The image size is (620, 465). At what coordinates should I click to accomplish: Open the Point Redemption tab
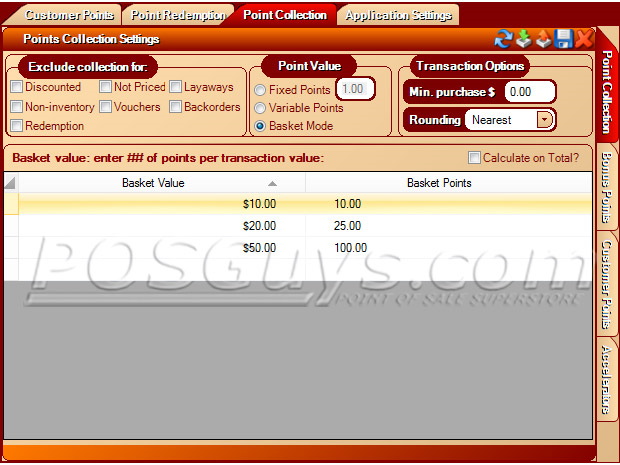point(178,15)
